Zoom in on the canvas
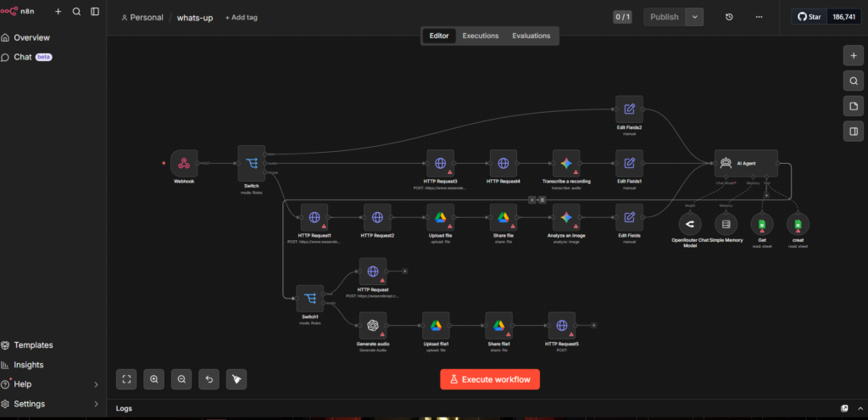Screen dimensions: 868x420 coord(154,379)
